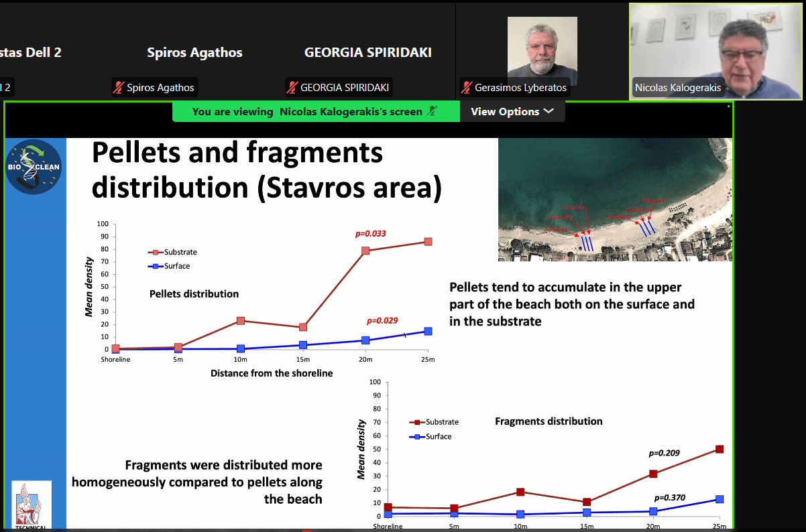
Task: Click muted mic icon beside Spiros Agathos
Action: [x=119, y=88]
